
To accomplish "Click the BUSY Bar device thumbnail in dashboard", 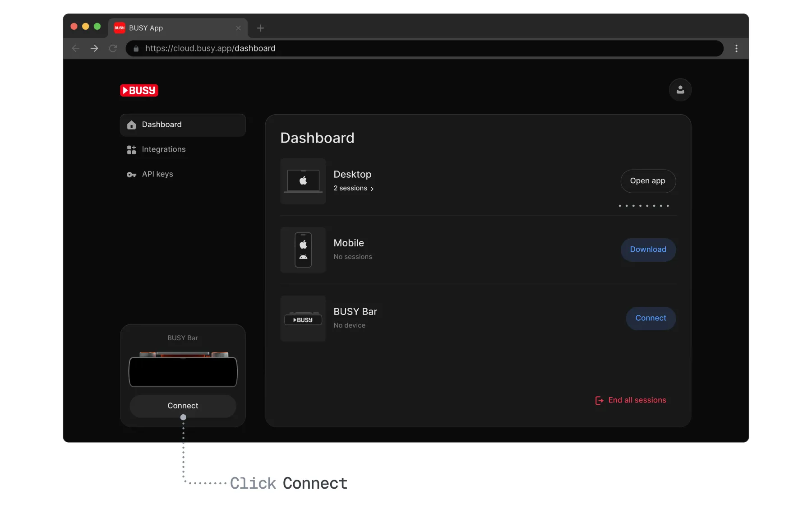I will 303,319.
